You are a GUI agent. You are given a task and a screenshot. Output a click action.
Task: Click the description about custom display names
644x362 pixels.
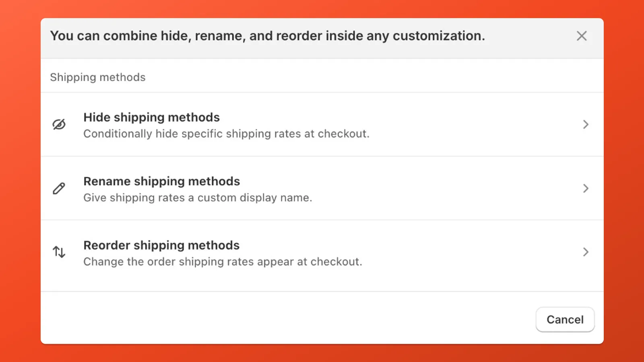198,197
